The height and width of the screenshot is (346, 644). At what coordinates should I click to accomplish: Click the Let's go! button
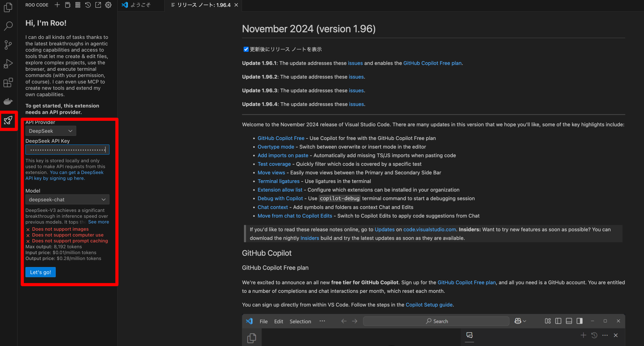pyautogui.click(x=40, y=272)
